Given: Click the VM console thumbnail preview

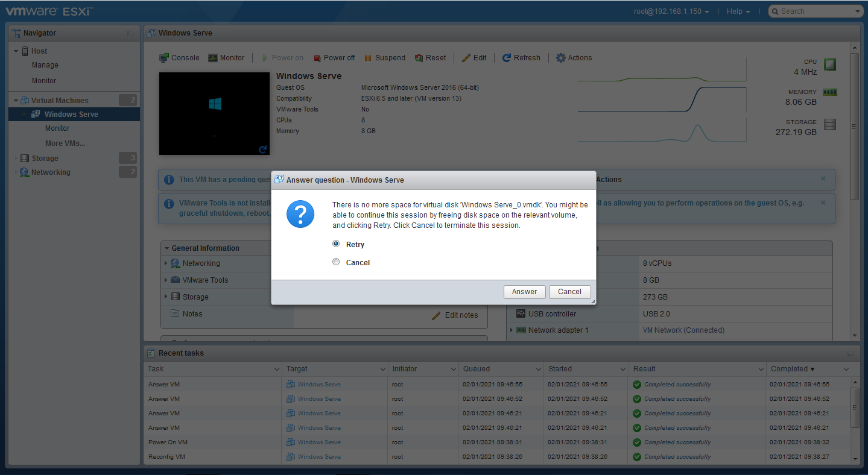Looking at the screenshot, I should coord(214,113).
